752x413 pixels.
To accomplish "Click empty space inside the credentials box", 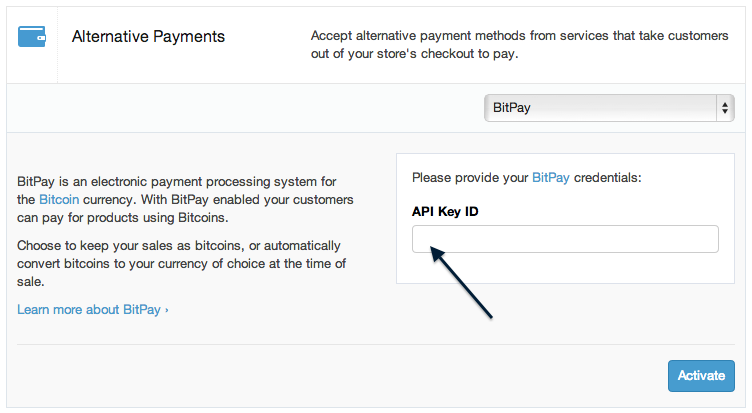I will [x=565, y=268].
